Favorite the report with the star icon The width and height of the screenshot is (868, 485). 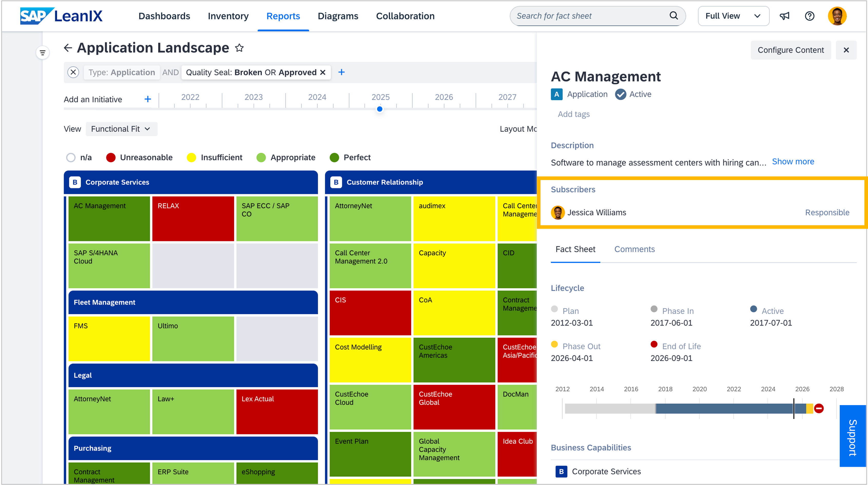239,48
